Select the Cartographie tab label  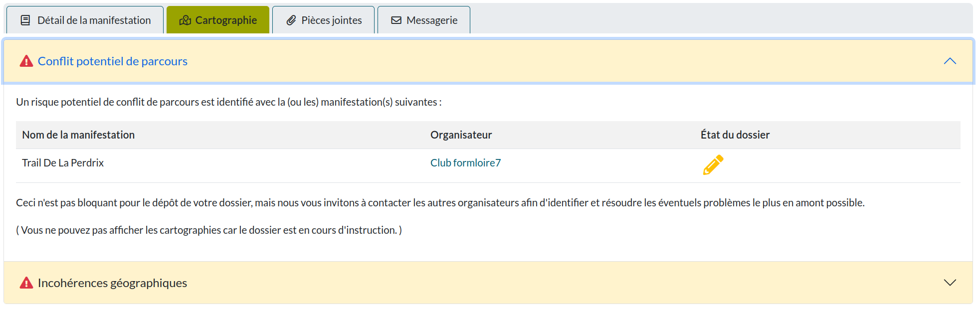[x=226, y=20]
